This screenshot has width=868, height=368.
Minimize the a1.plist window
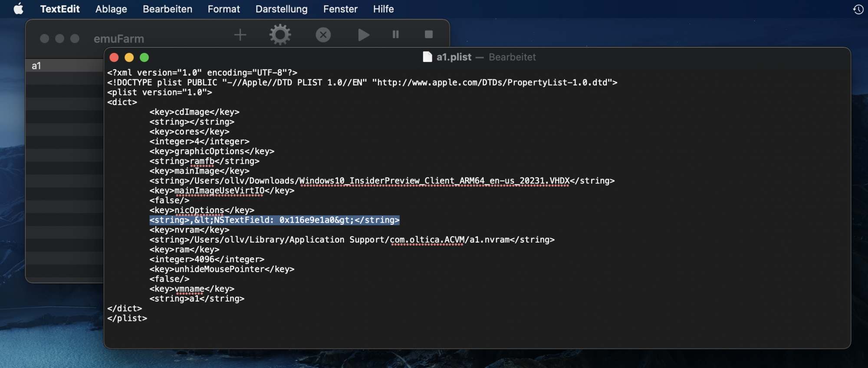point(129,57)
